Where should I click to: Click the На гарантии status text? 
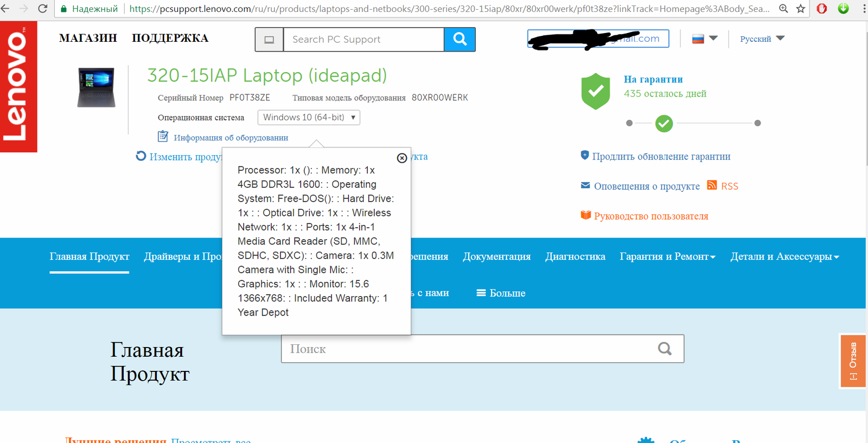(x=653, y=79)
